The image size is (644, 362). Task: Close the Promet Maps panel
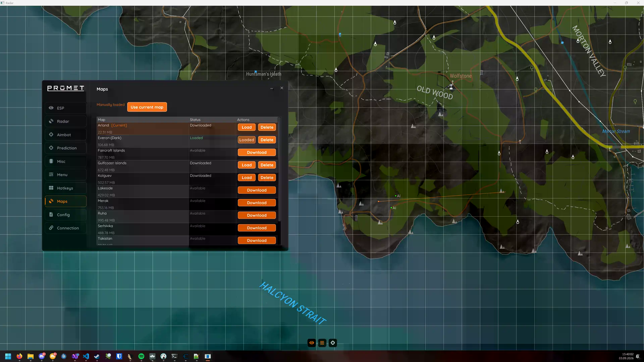pos(282,88)
